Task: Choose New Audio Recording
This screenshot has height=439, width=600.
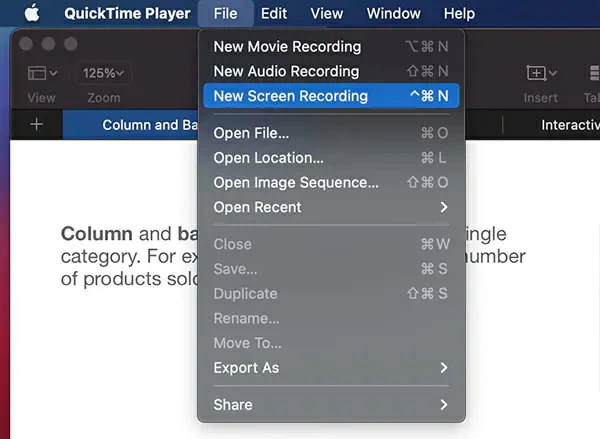Action: tap(330, 71)
